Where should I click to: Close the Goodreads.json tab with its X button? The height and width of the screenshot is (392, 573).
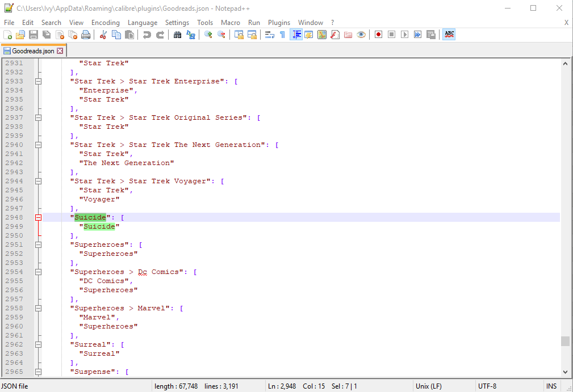(60, 51)
